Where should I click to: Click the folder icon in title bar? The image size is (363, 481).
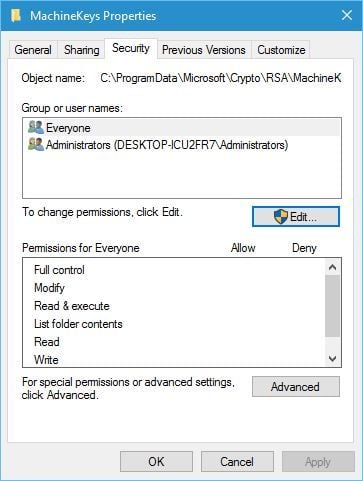click(x=16, y=15)
